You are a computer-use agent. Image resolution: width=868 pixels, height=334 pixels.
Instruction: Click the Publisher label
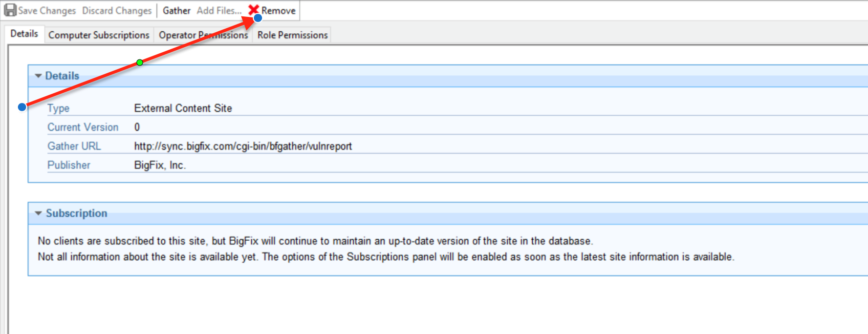[69, 165]
